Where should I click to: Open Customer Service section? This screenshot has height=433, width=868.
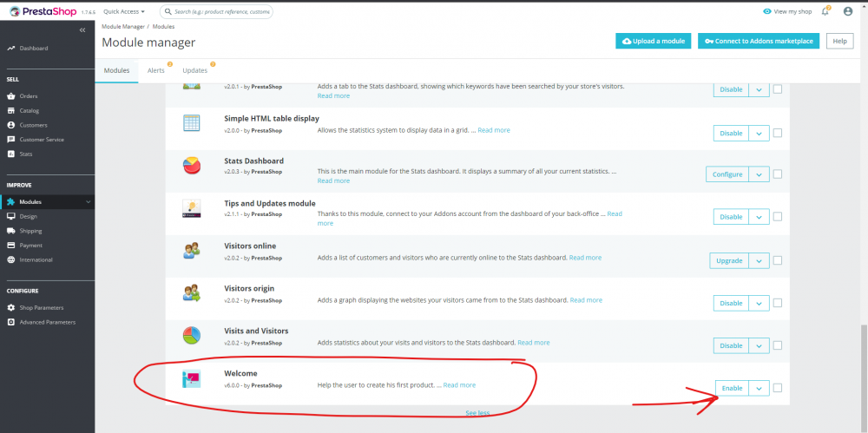pyautogui.click(x=42, y=140)
